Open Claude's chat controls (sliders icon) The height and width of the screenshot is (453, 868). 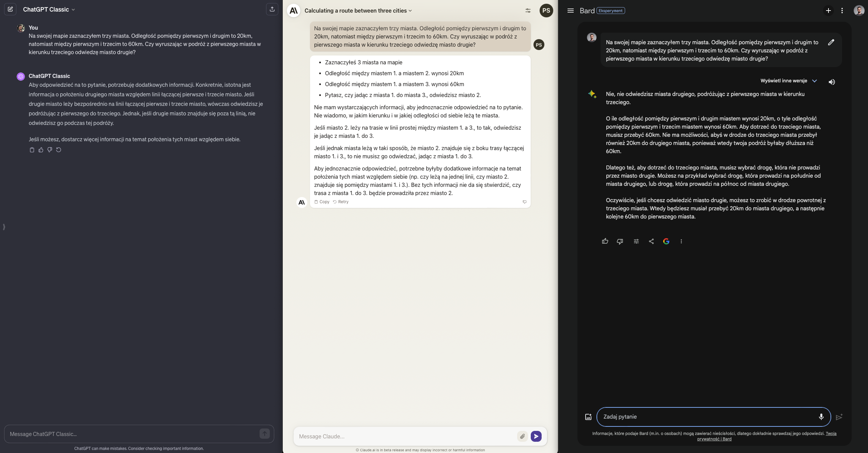tap(528, 11)
